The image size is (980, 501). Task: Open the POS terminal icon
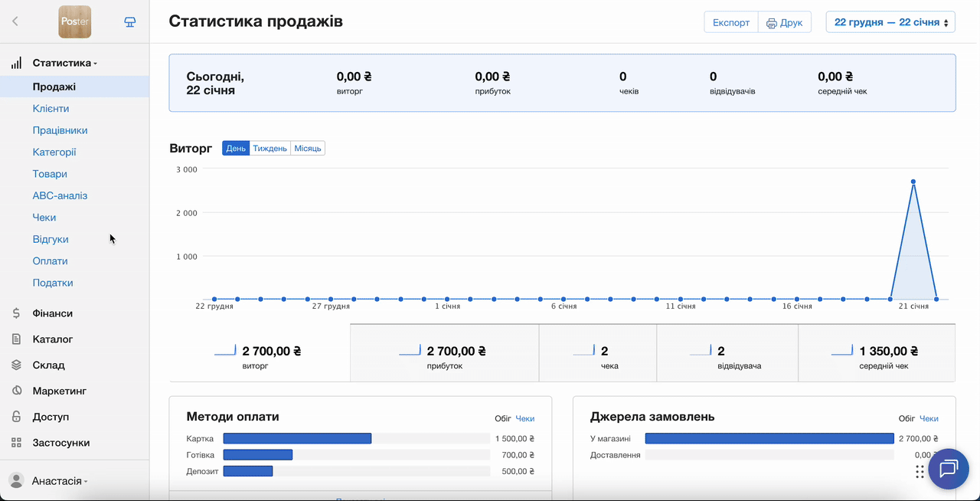coord(130,21)
